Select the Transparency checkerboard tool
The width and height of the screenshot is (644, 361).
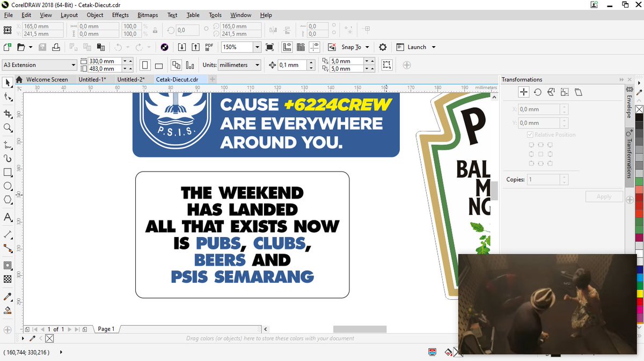pyautogui.click(x=8, y=279)
